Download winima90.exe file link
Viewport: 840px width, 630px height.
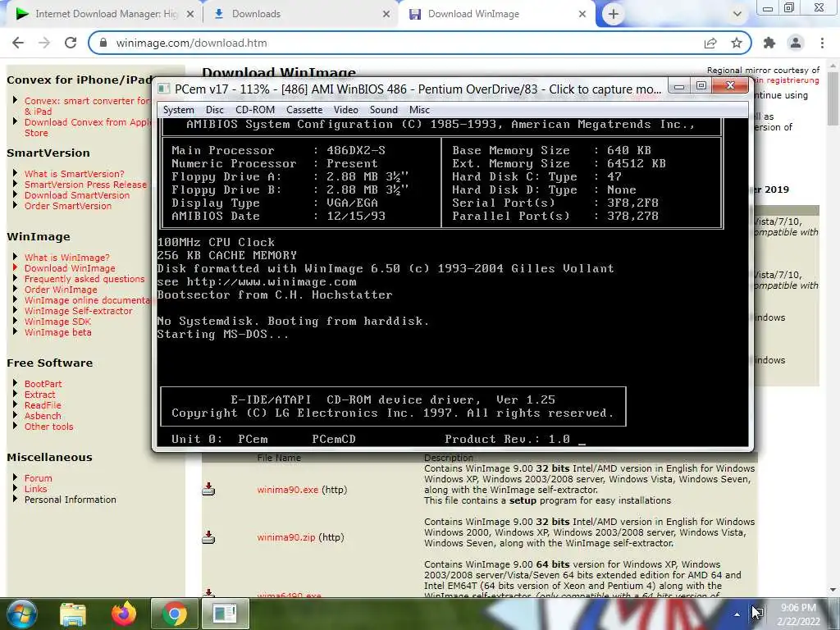(288, 490)
